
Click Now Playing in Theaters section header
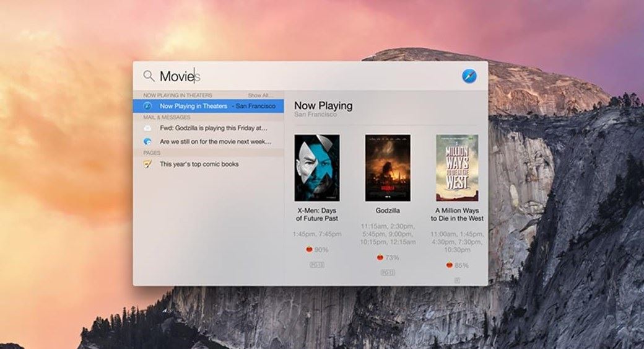coord(178,95)
